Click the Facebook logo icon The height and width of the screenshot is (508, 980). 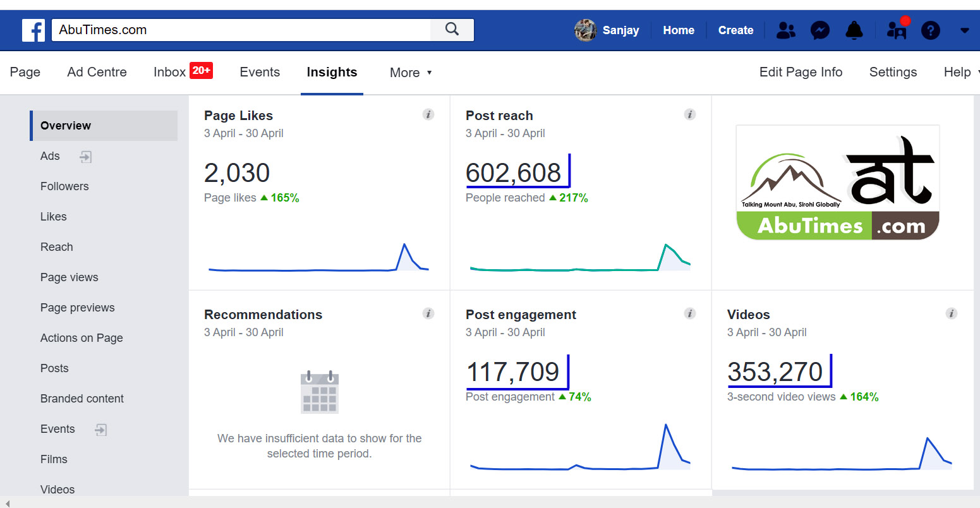pyautogui.click(x=33, y=30)
